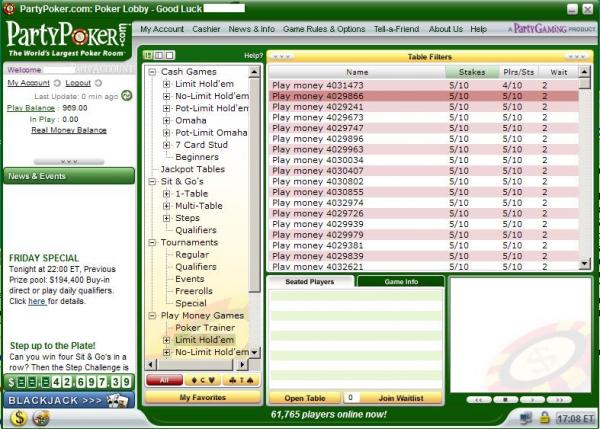Collapse the Cash Games tree node
This screenshot has height=429, width=600.
(152, 72)
